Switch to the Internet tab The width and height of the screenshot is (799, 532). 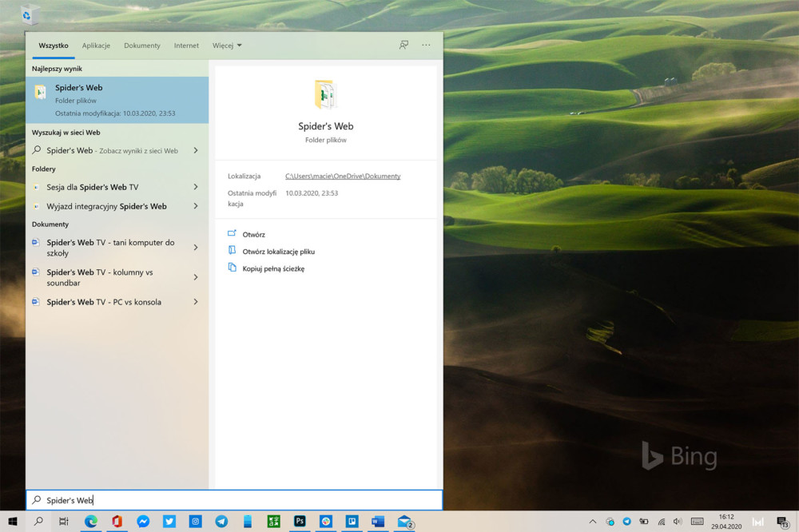coord(186,46)
